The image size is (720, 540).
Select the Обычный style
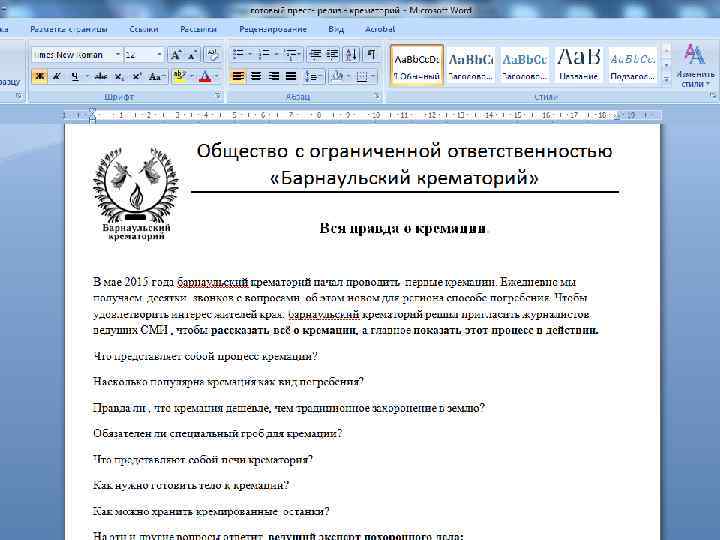(x=417, y=66)
